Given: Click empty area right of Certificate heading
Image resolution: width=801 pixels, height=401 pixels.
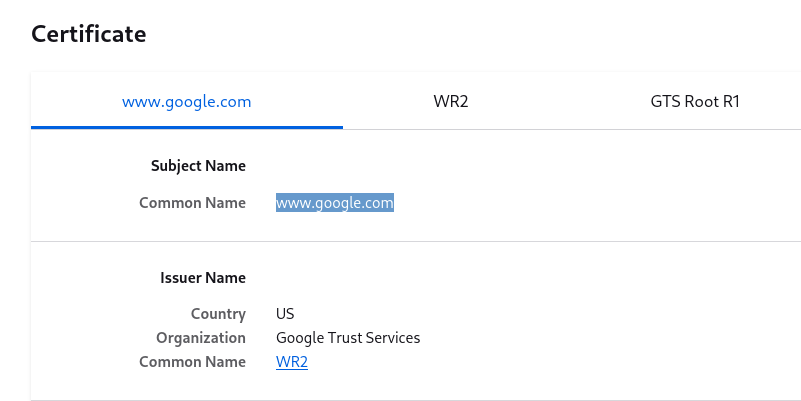Looking at the screenshot, I should [450, 34].
